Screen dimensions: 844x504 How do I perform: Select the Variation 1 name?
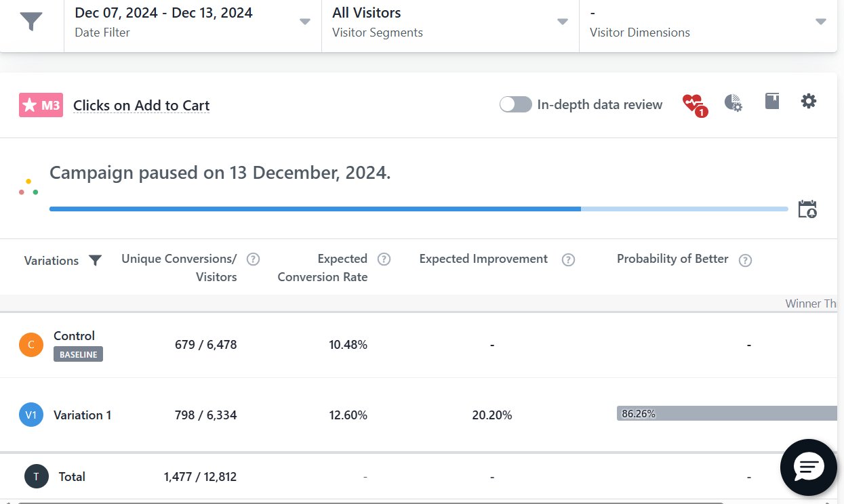tap(82, 415)
